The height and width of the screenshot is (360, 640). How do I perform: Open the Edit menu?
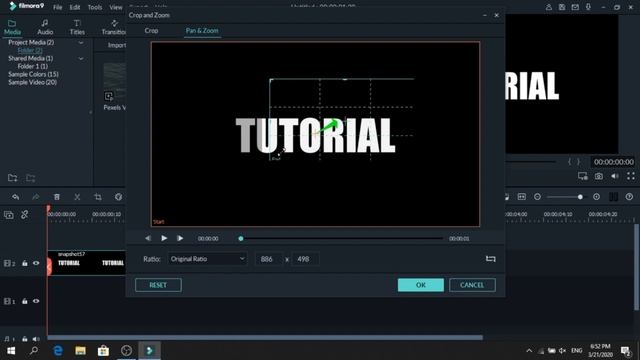[x=75, y=7]
